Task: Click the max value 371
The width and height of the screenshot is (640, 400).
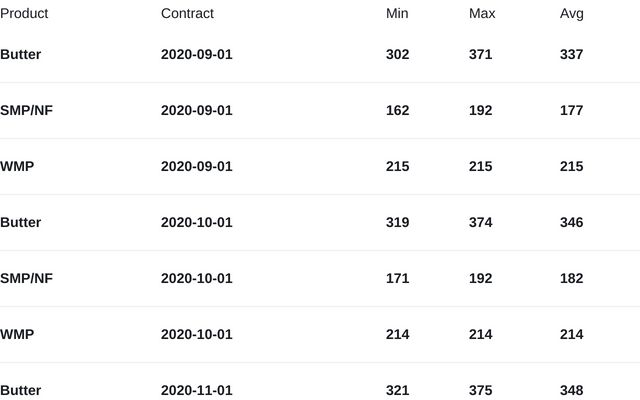Action: (x=480, y=55)
